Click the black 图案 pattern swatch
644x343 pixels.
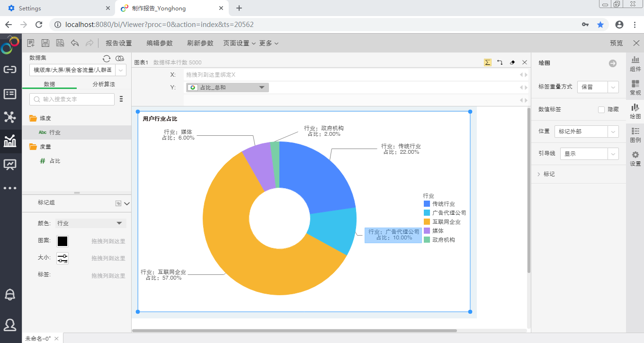click(x=63, y=241)
